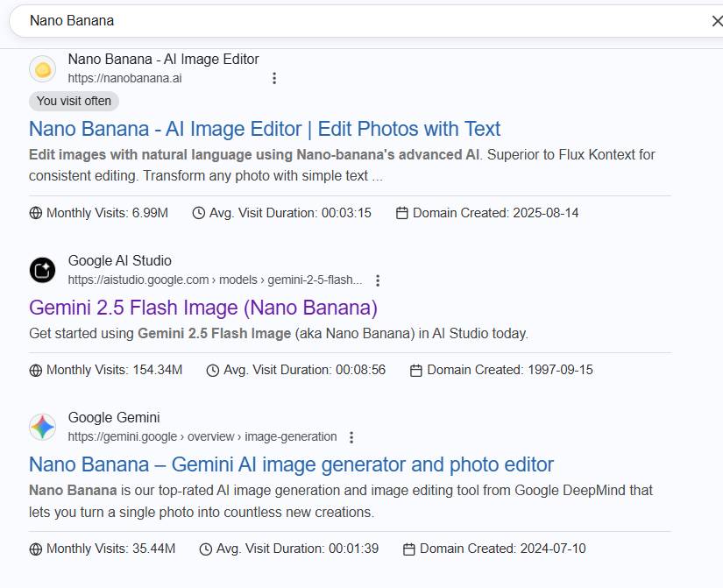Click calendar icon beside Domain Created 2024-07-10
The width and height of the screenshot is (723, 588).
coord(409,549)
